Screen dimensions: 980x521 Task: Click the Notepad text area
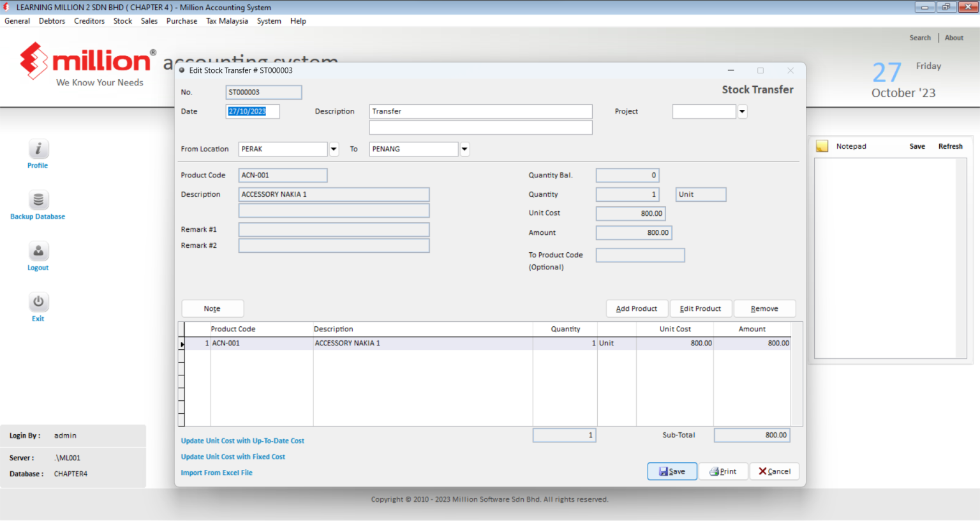tap(886, 258)
